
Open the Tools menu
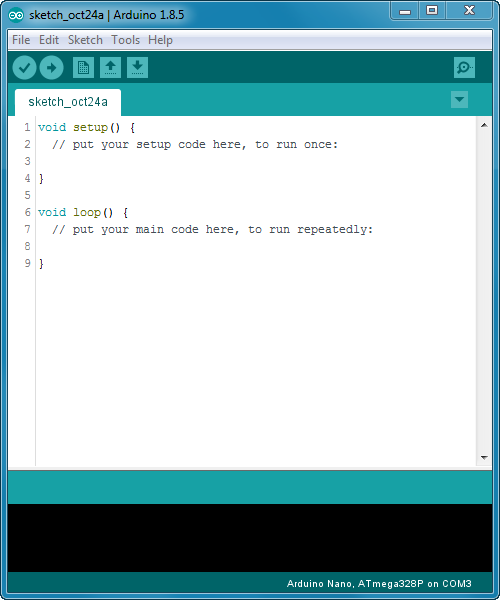coord(125,40)
